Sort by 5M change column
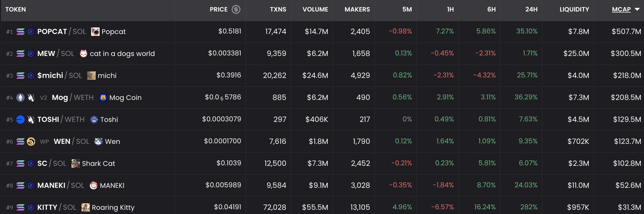The height and width of the screenshot is (214, 644). (407, 9)
